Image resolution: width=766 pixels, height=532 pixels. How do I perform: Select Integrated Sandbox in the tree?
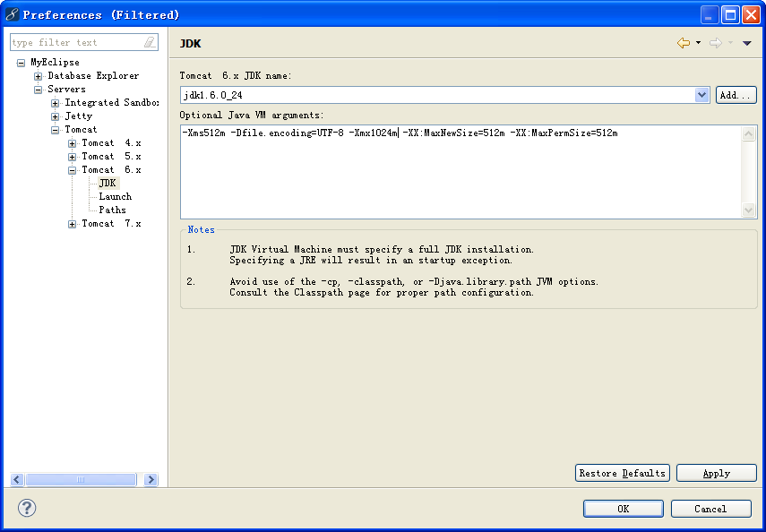(112, 103)
